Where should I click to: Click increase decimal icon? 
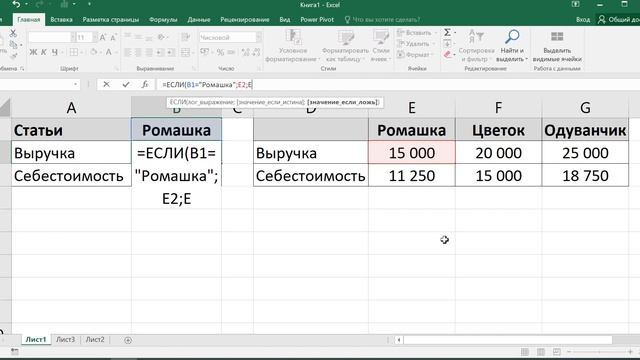point(246,52)
